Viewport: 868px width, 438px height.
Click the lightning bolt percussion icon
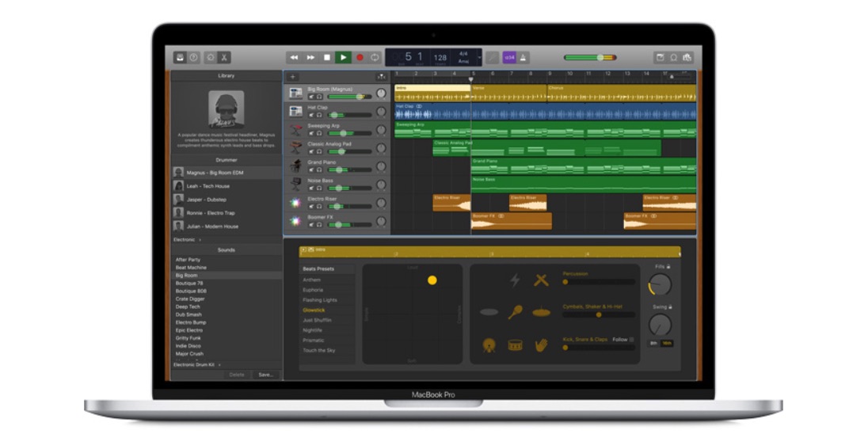515,280
